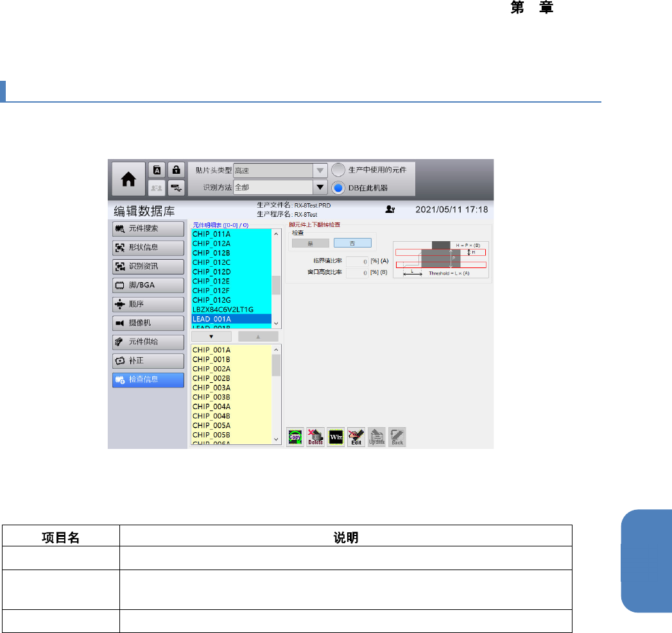The height and width of the screenshot is (633, 672).
Task: Click the move-down black triangle button
Action: [x=211, y=337]
